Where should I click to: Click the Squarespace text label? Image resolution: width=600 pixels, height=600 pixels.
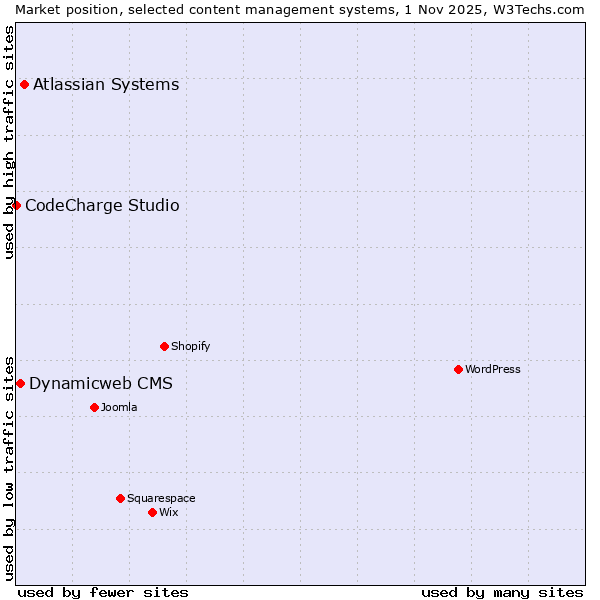161,498
